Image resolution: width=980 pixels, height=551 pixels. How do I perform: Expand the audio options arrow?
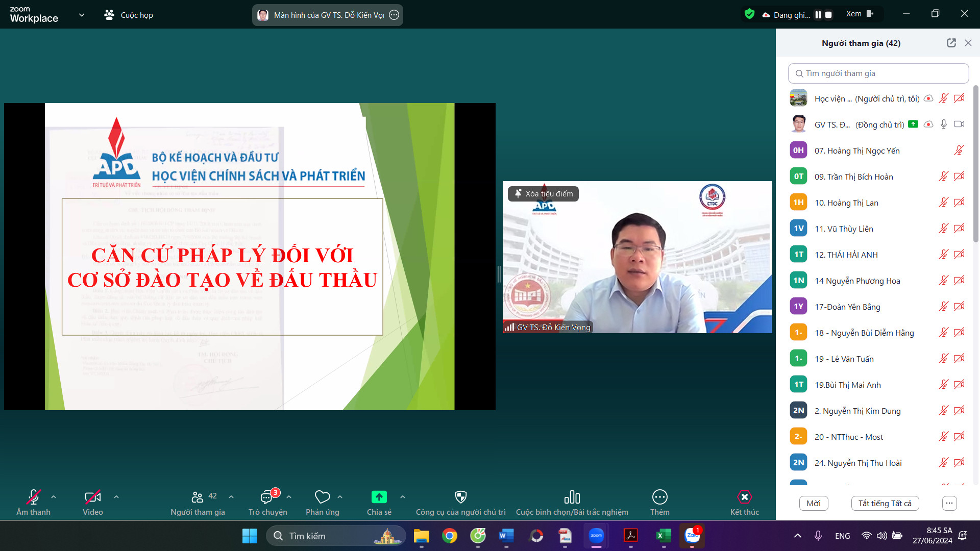54,497
